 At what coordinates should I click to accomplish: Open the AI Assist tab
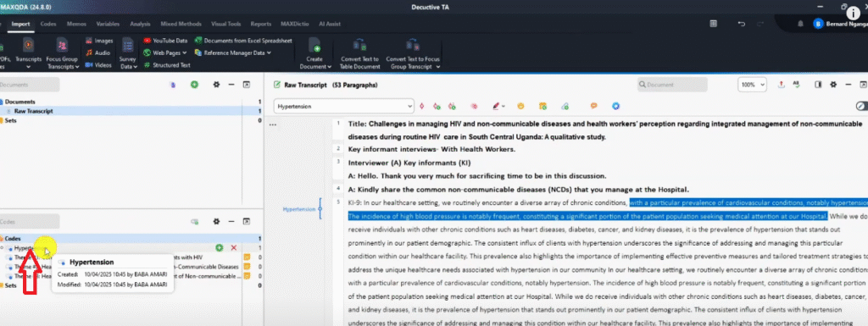click(x=331, y=24)
